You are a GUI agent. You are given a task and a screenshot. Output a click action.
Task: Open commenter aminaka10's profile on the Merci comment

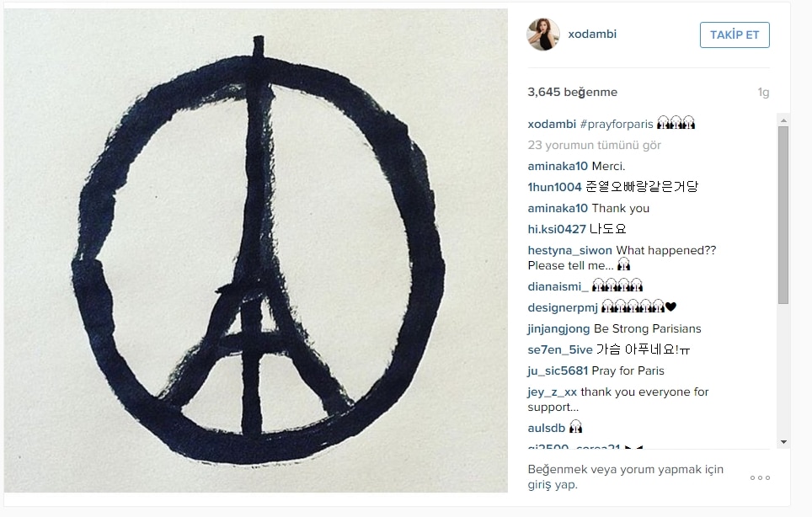coord(558,166)
